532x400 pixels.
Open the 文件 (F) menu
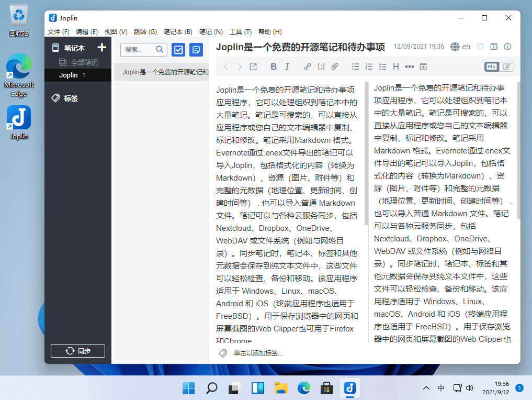59,31
